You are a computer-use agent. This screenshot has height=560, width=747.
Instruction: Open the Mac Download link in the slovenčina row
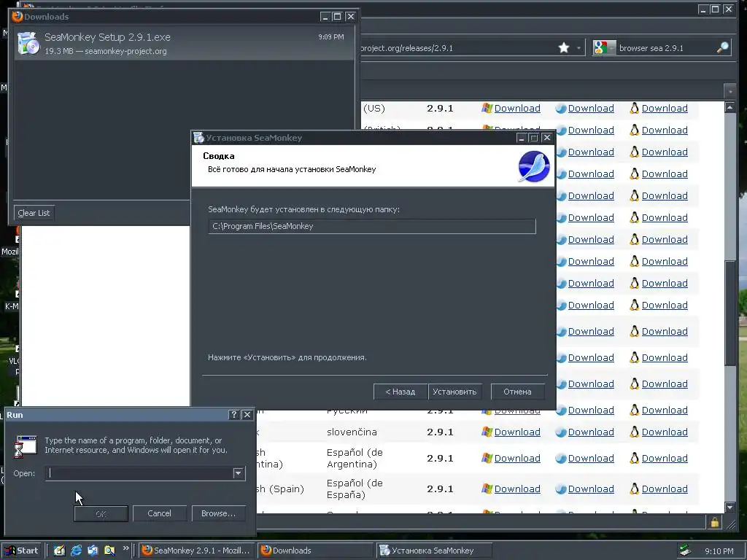coord(591,432)
